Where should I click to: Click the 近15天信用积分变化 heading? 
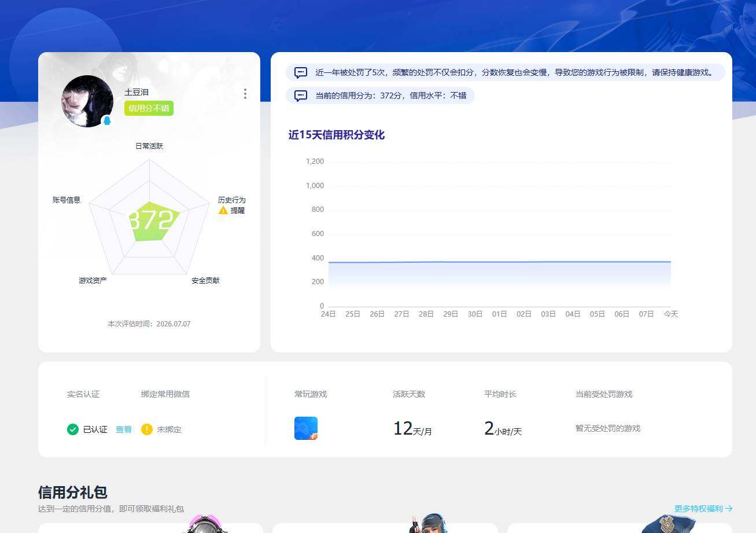point(337,135)
